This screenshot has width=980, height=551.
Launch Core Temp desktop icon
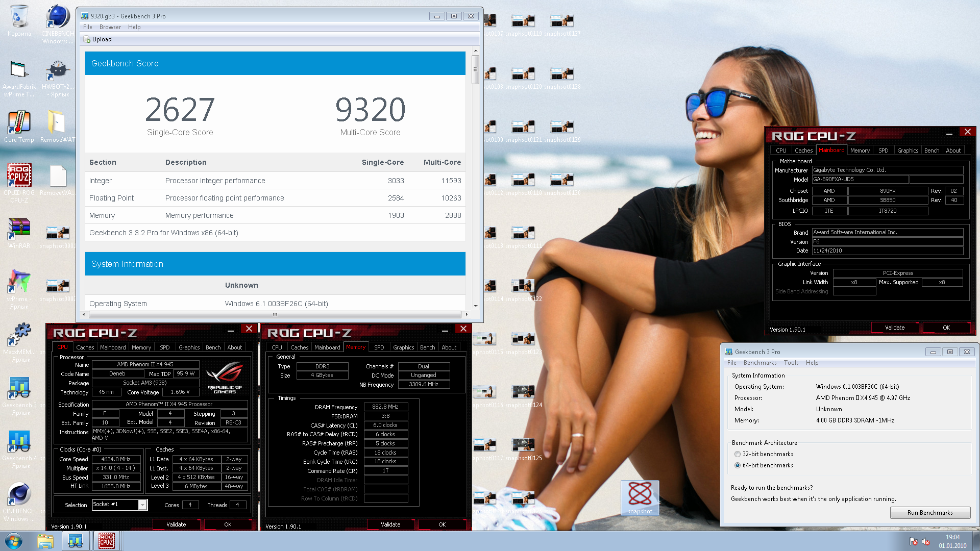coord(19,127)
